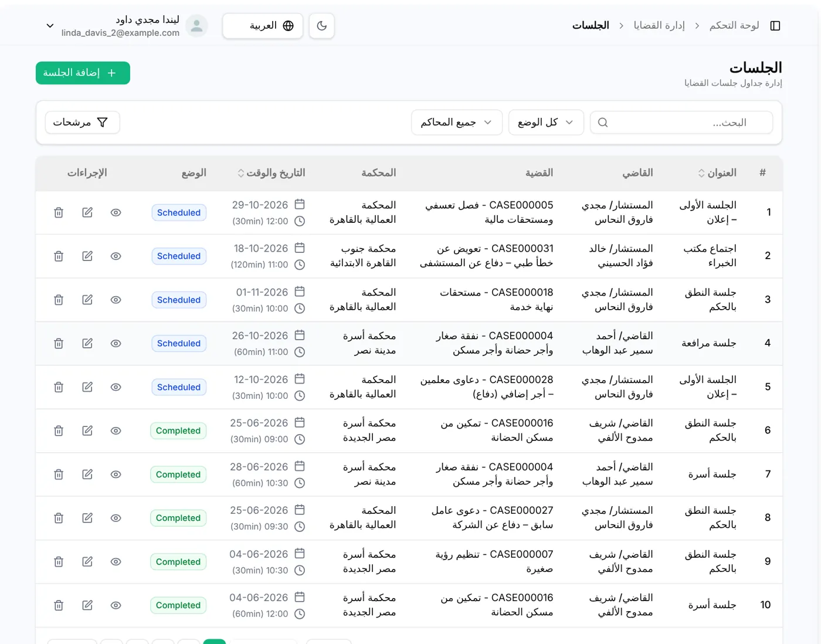This screenshot has width=821, height=644.
Task: Click the Completed badge in row 6
Action: point(178,431)
